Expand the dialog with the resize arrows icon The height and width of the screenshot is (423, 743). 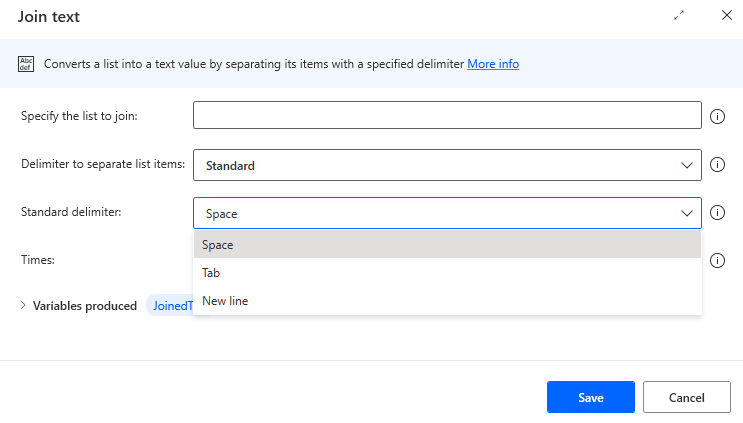(679, 16)
